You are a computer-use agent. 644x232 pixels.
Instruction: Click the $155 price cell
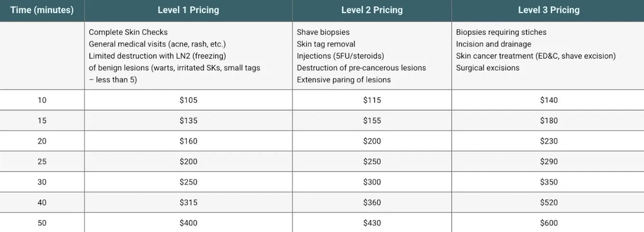pyautogui.click(x=372, y=120)
